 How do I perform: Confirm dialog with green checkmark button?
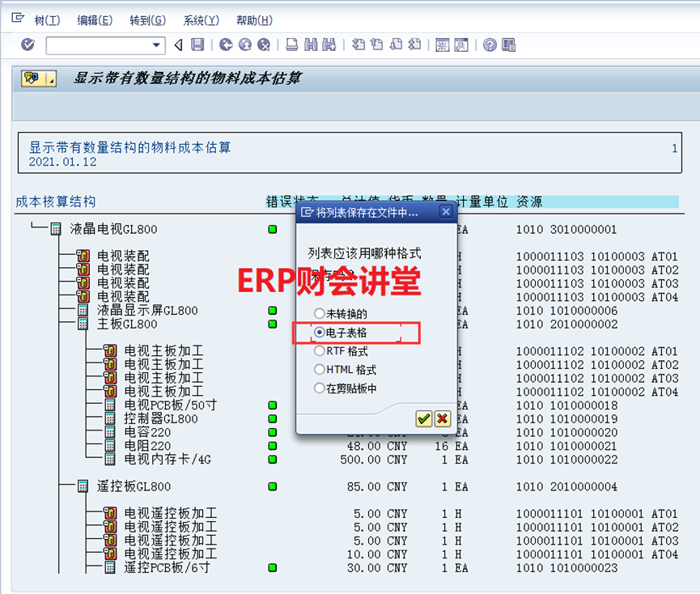[x=423, y=418]
